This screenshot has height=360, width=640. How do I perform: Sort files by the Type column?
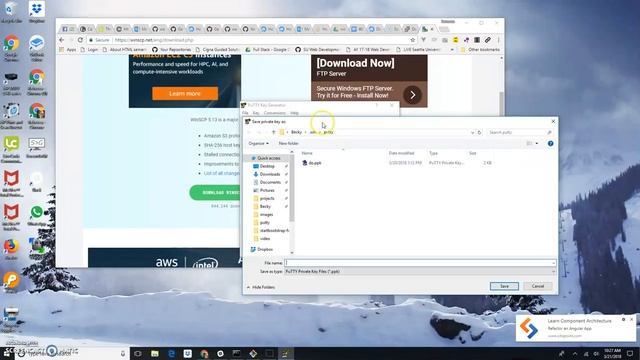(433, 153)
